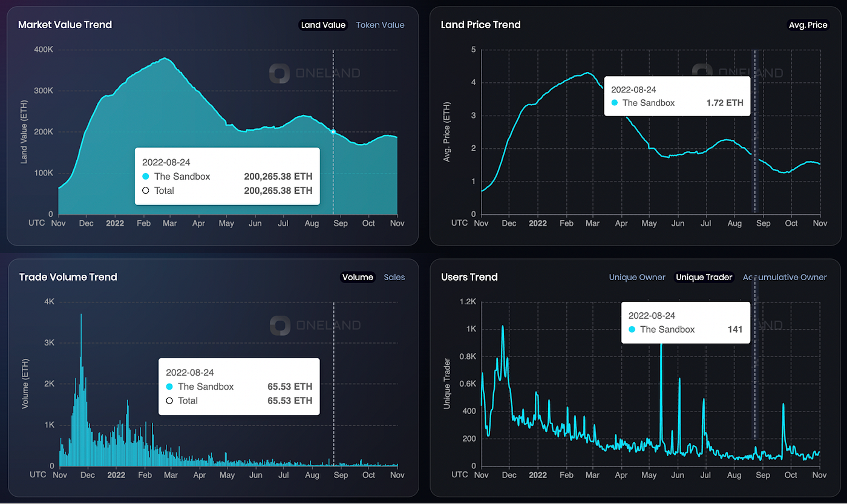
Task: Click the 400K tick on Market Value axis
Action: click(44, 50)
